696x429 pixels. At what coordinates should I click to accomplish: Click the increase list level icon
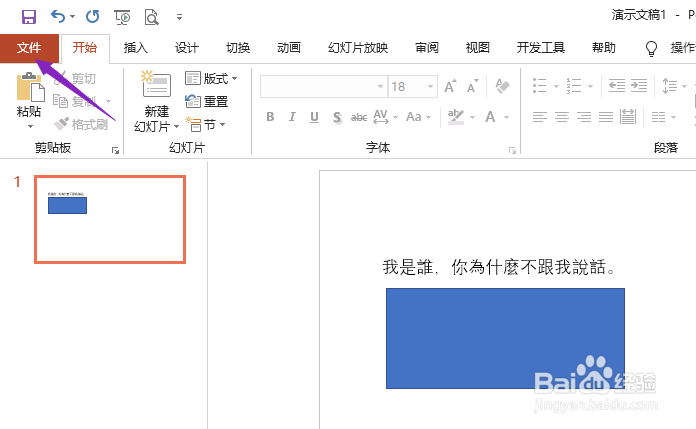pos(639,85)
